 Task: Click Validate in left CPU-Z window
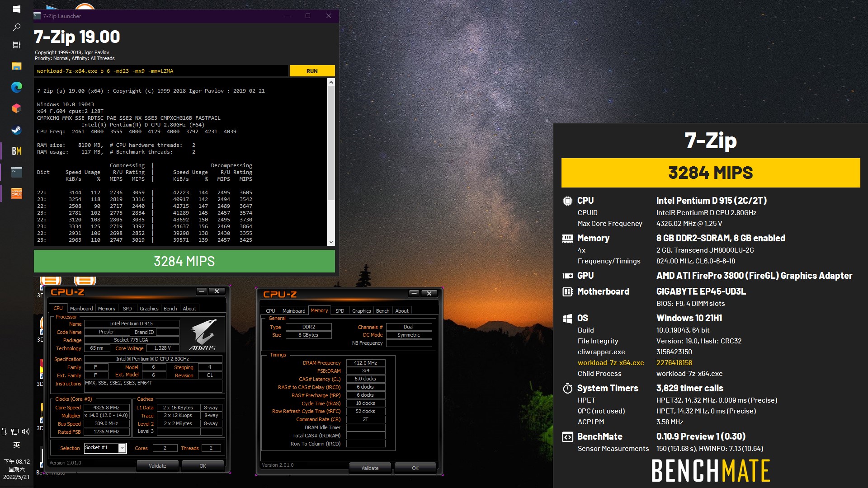157,466
